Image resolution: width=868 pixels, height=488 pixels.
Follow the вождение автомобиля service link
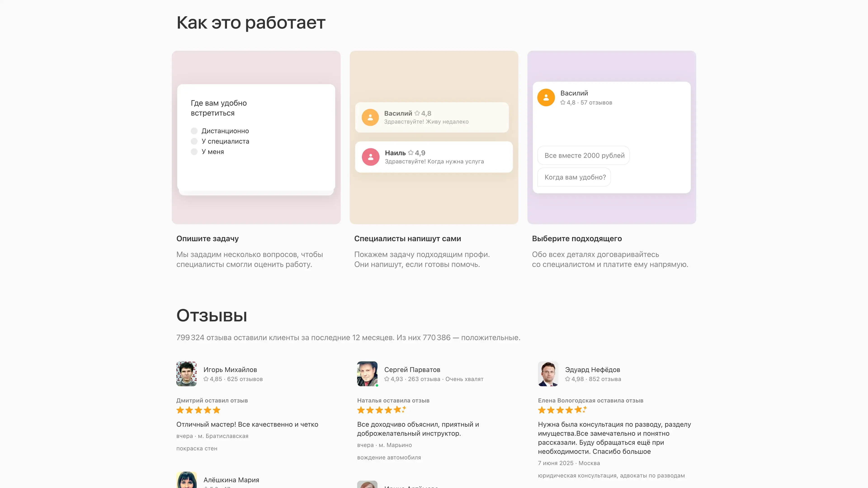point(389,458)
